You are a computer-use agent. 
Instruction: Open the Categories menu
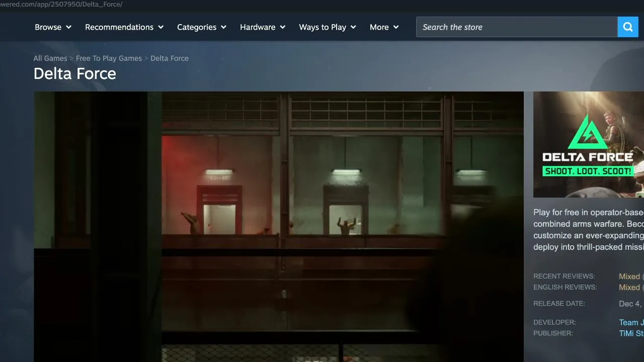click(202, 27)
